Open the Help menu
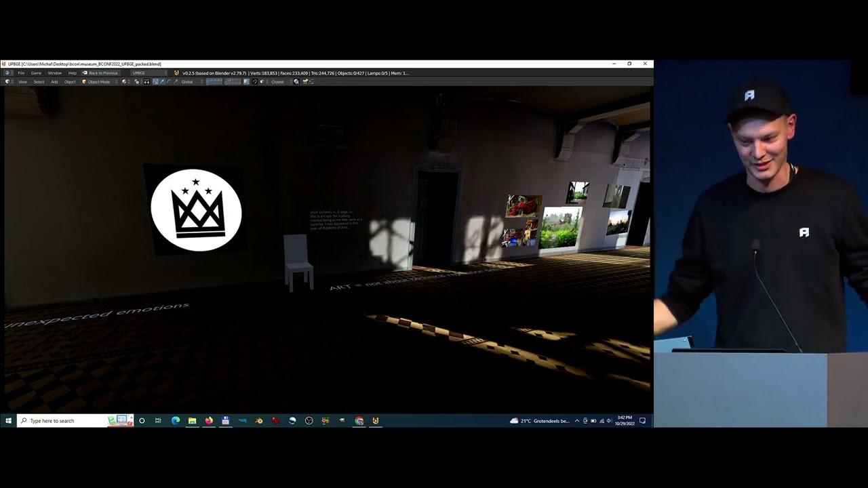This screenshot has width=868, height=488. point(73,73)
